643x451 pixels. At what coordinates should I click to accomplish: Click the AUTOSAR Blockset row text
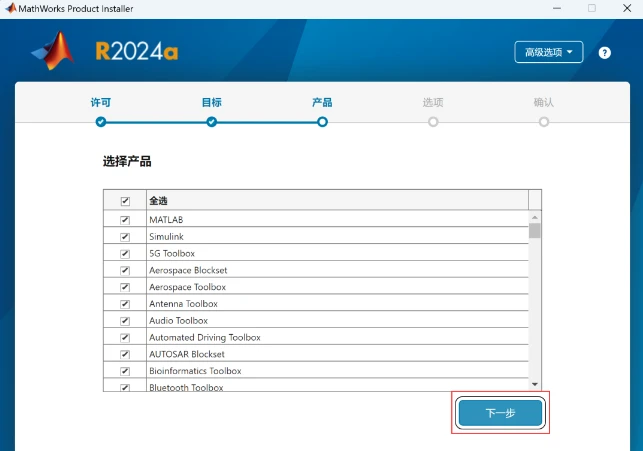(x=187, y=354)
